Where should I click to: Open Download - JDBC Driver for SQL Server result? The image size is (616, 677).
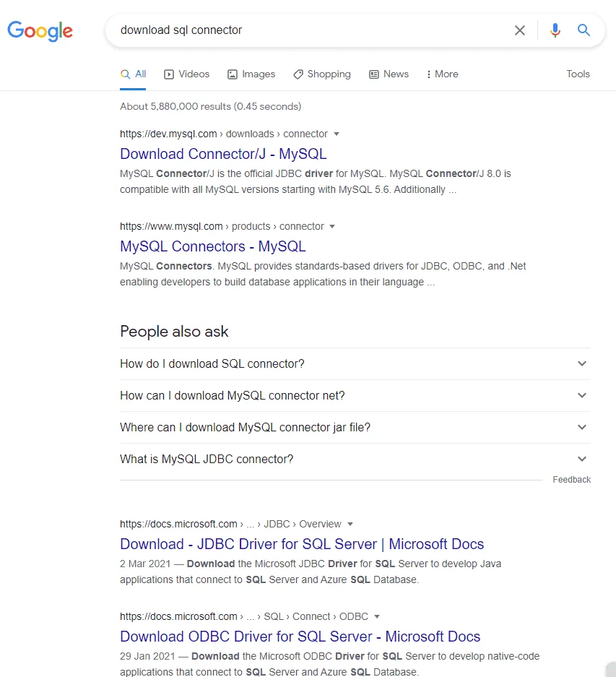302,545
